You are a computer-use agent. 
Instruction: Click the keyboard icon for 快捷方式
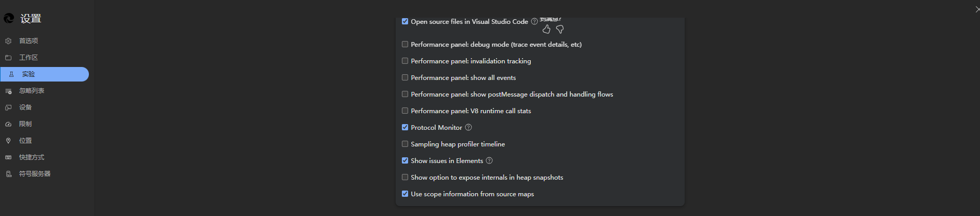point(8,157)
